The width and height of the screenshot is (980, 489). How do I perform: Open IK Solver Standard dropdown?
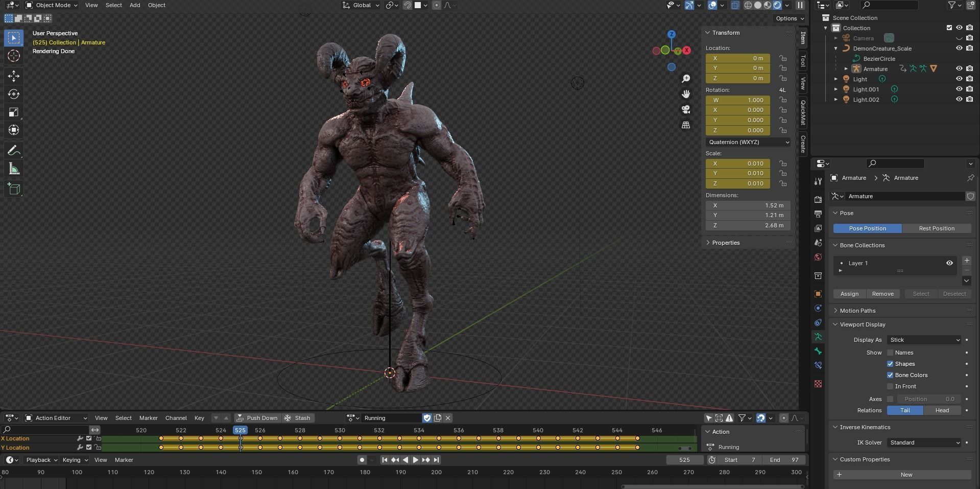click(924, 443)
